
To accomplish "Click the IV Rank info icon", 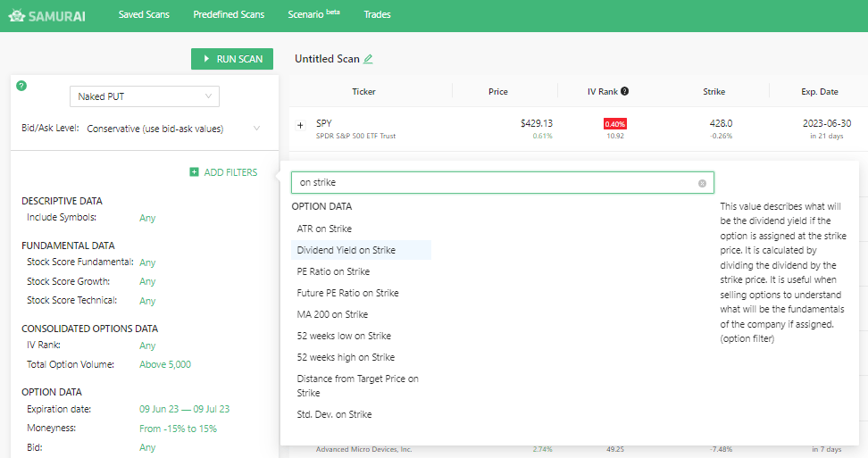I will (x=624, y=91).
